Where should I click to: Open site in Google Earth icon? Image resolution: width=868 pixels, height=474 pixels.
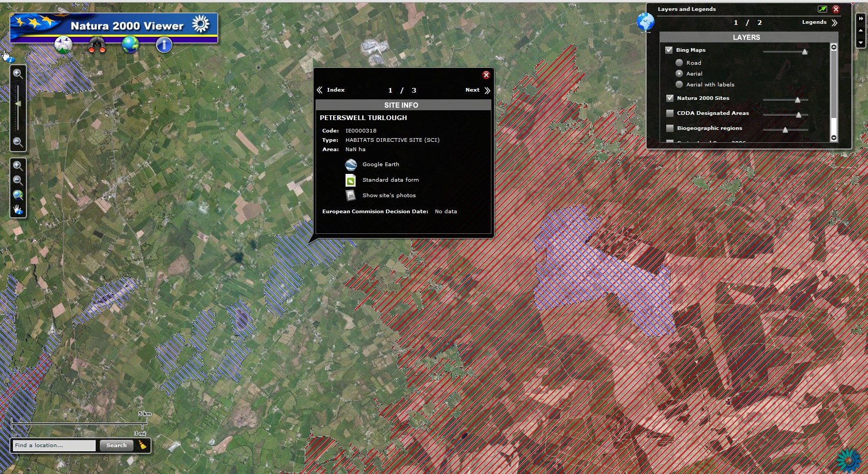(351, 165)
